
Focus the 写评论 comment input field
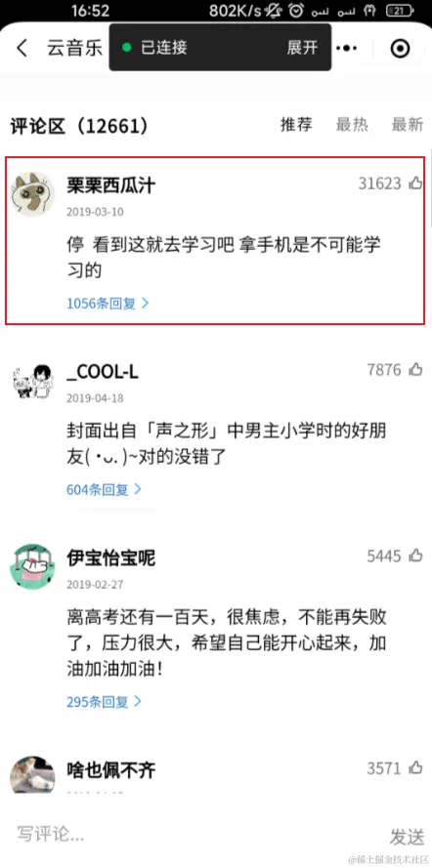pos(194,834)
